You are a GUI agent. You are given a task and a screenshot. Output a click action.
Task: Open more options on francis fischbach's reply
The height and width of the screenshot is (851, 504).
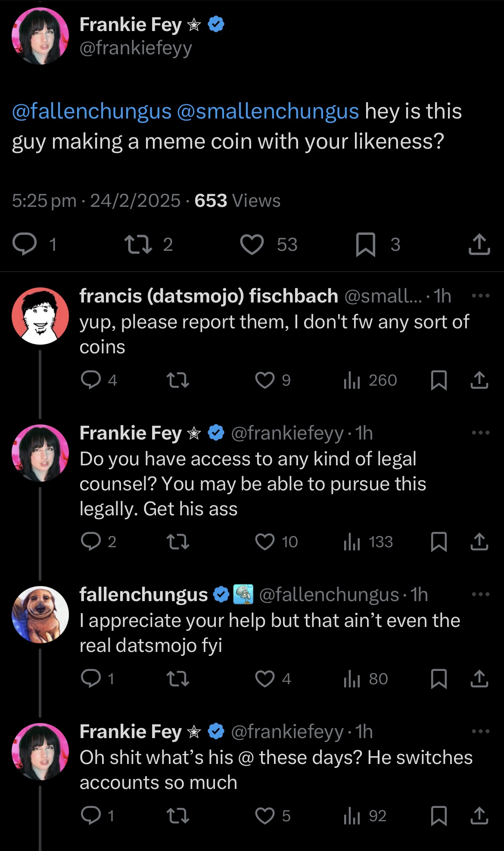click(x=480, y=296)
